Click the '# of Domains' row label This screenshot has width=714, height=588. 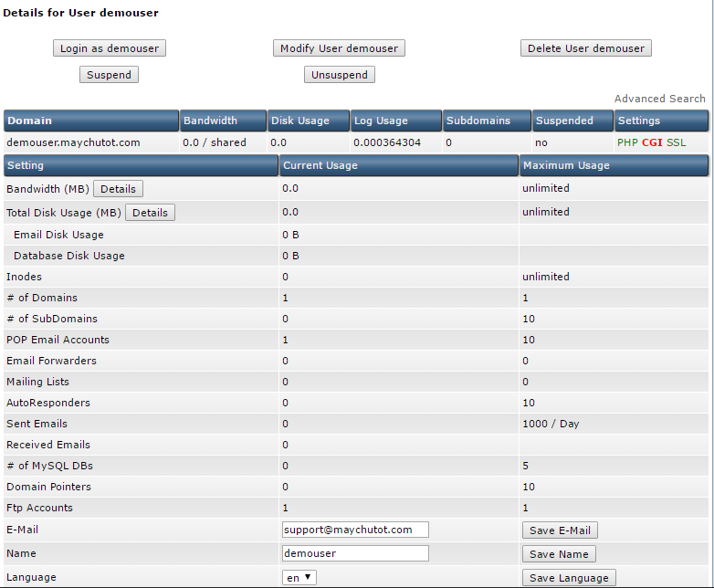(x=42, y=298)
